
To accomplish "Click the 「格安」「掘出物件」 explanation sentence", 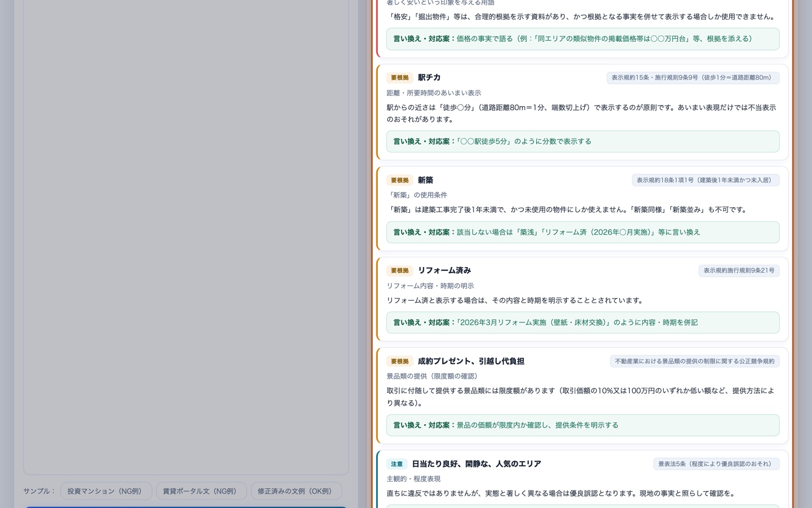I will (583, 17).
